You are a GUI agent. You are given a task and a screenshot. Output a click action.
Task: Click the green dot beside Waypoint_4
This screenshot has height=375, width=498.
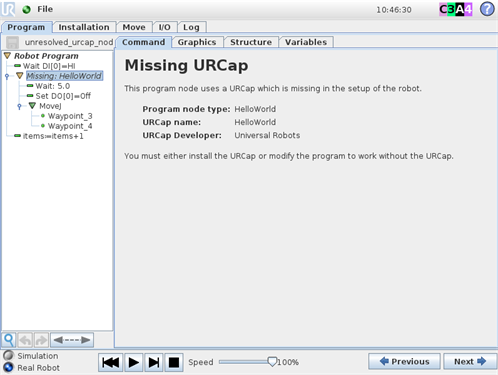[43, 126]
